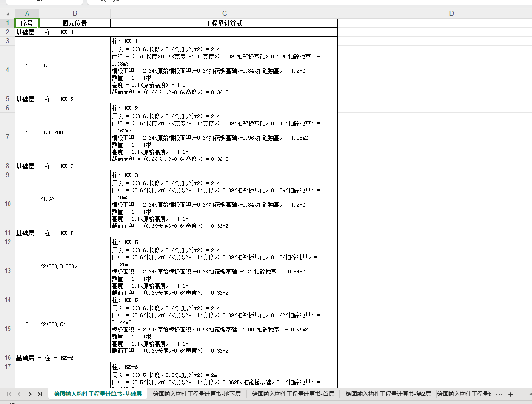Click the serial number 2 cell

[x=27, y=324]
